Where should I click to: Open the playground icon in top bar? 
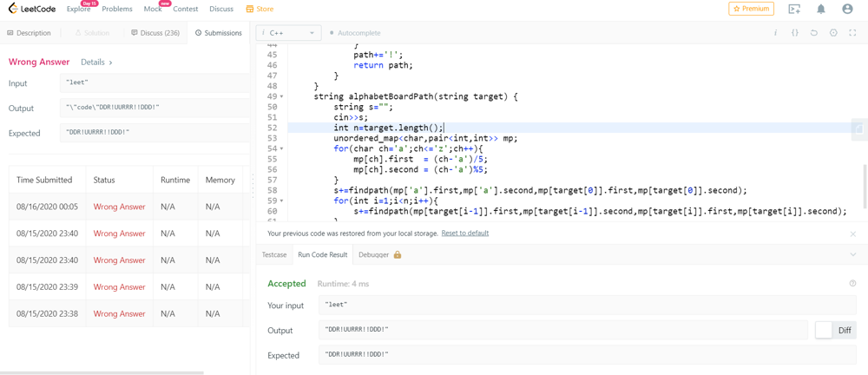pos(794,9)
